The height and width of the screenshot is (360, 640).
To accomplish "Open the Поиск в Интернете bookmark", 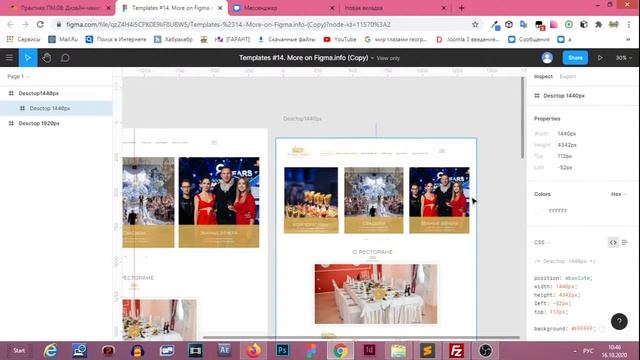I will click(116, 39).
